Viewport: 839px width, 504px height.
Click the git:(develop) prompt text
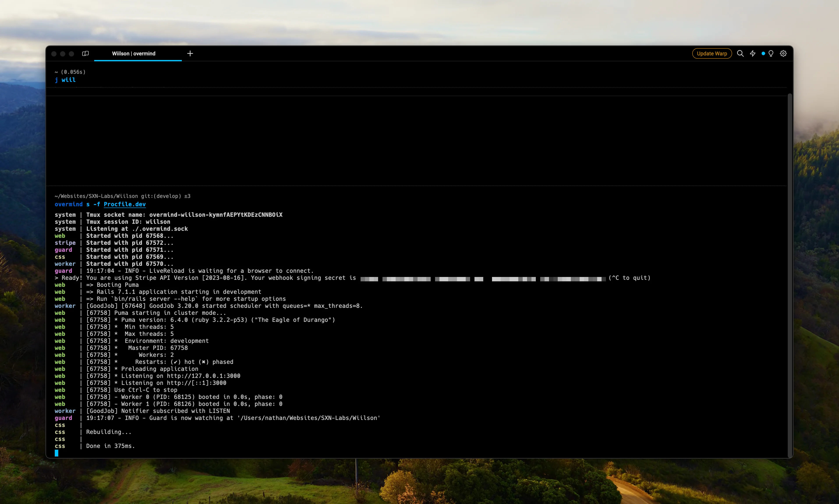pos(161,196)
